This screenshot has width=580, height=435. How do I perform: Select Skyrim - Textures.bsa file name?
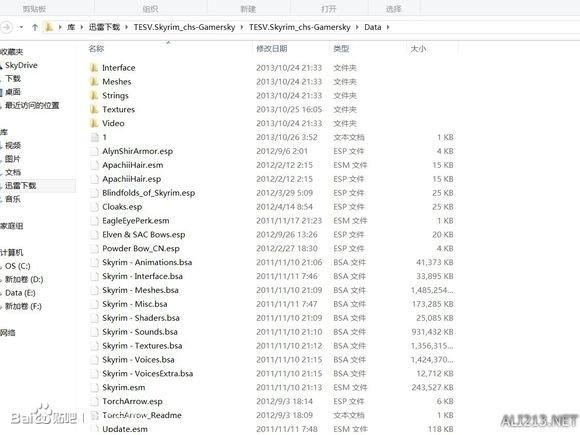(142, 346)
